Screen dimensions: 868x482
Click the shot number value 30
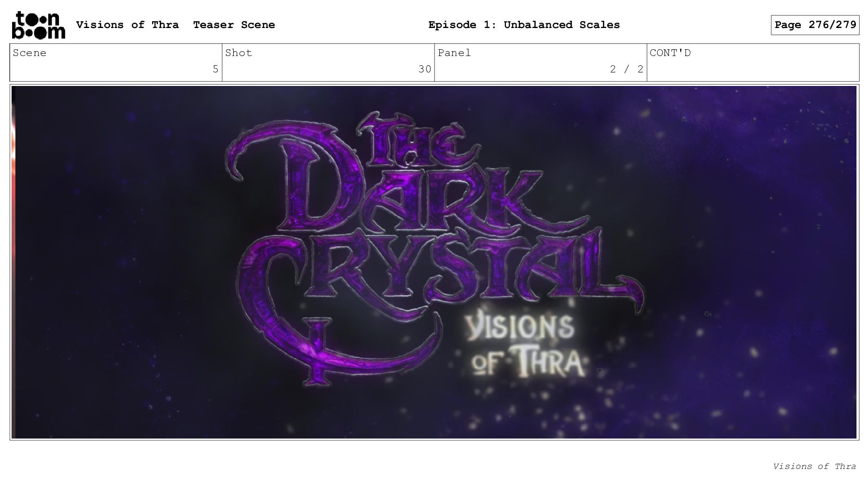425,69
